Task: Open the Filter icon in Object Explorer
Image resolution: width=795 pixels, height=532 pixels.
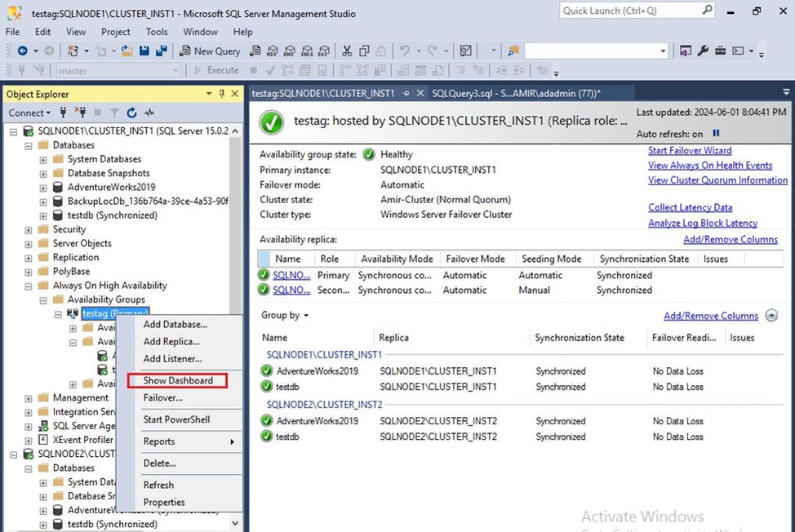Action: coord(115,112)
